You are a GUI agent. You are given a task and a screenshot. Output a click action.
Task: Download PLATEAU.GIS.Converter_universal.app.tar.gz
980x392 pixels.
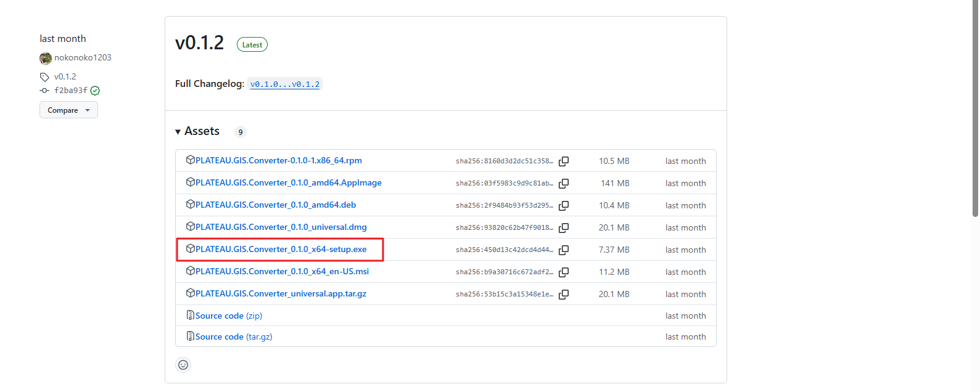(x=281, y=293)
